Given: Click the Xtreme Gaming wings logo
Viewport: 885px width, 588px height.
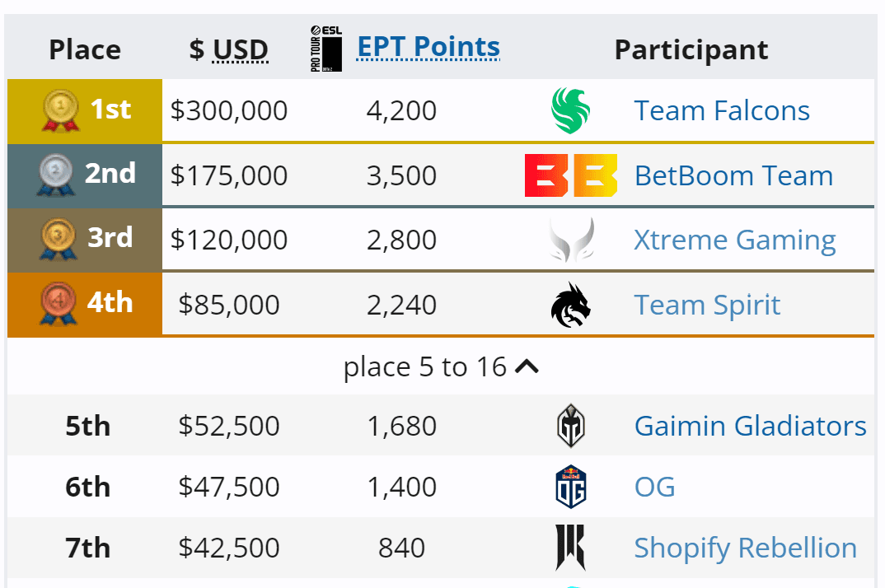Looking at the screenshot, I should pyautogui.click(x=571, y=240).
